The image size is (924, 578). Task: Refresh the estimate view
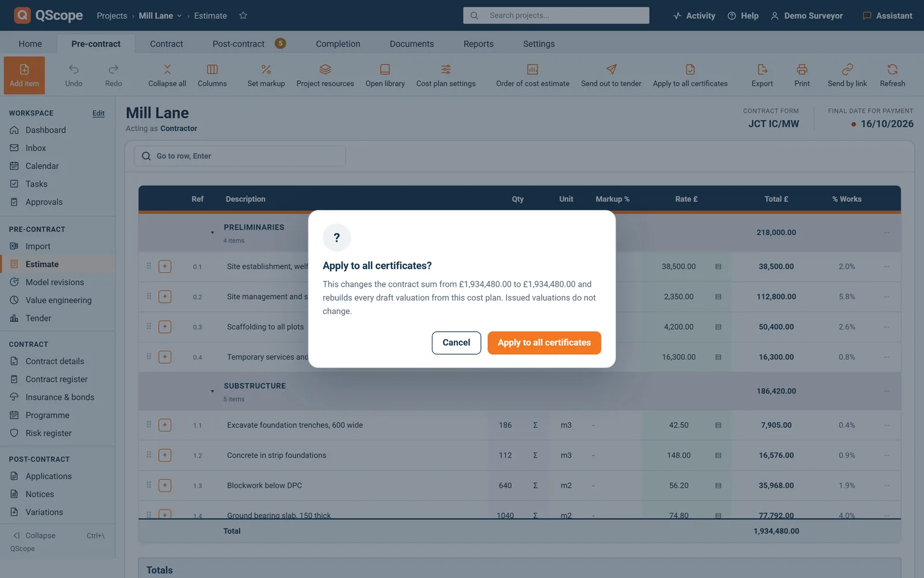click(893, 75)
